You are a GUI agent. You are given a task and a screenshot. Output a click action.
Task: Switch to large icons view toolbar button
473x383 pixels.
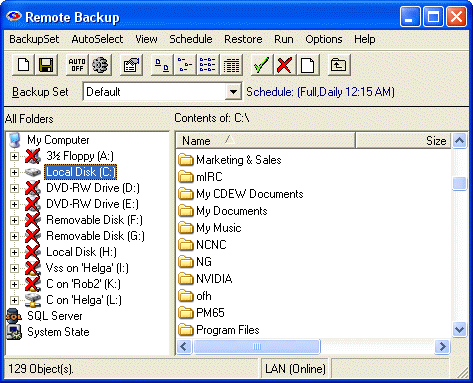[162, 65]
